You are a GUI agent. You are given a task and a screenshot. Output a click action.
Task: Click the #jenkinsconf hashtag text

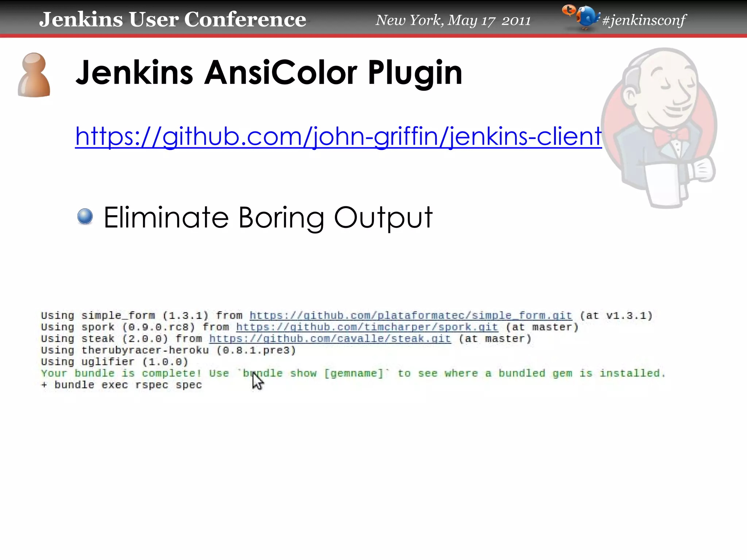point(644,20)
